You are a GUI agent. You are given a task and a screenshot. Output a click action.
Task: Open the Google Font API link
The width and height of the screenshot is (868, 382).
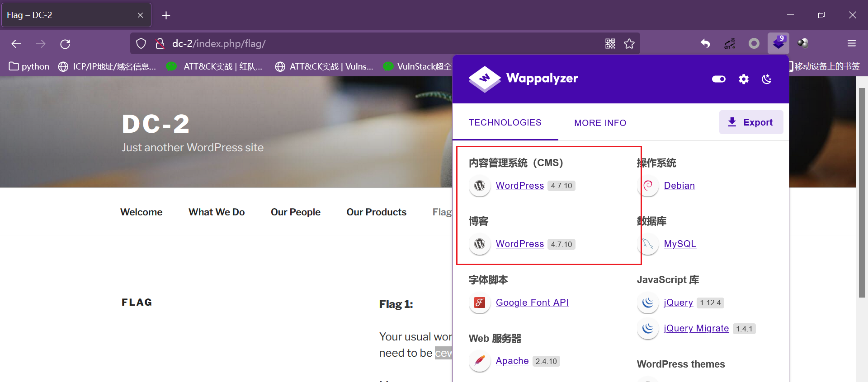pos(532,303)
